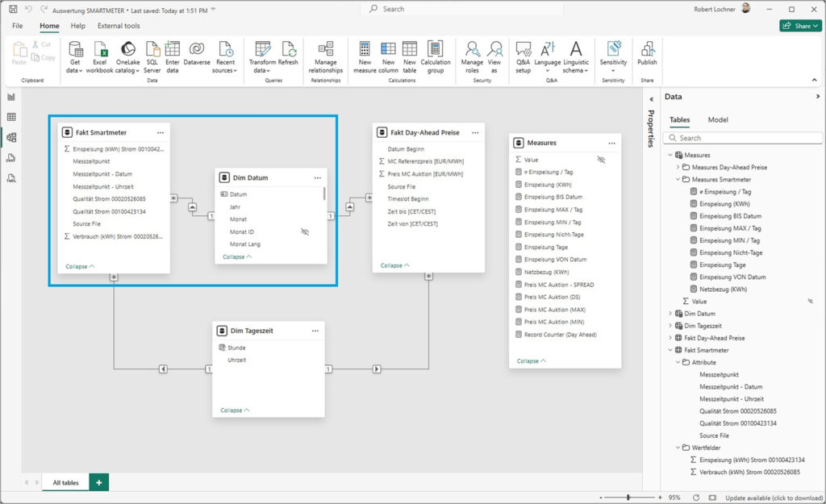Open the File menu

point(18,25)
